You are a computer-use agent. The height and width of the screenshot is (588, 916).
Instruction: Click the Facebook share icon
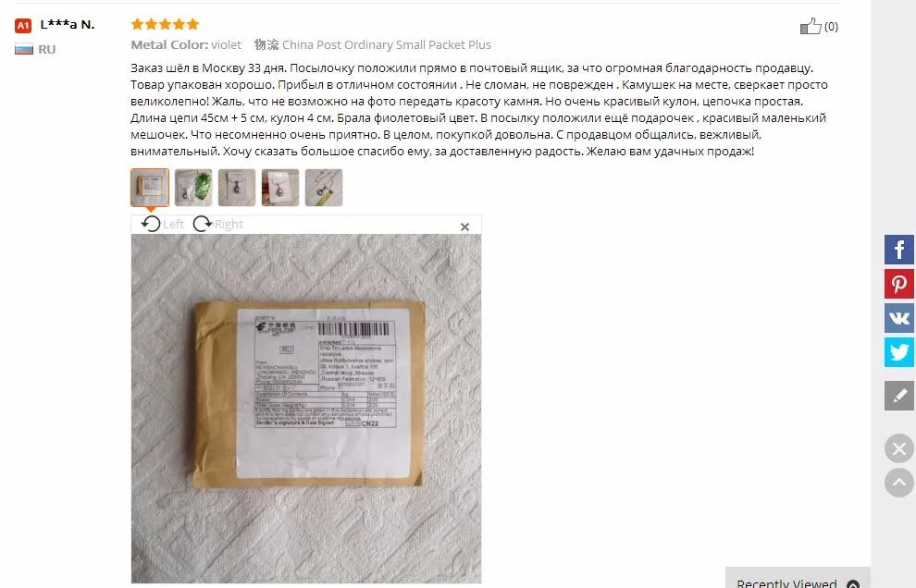point(899,250)
